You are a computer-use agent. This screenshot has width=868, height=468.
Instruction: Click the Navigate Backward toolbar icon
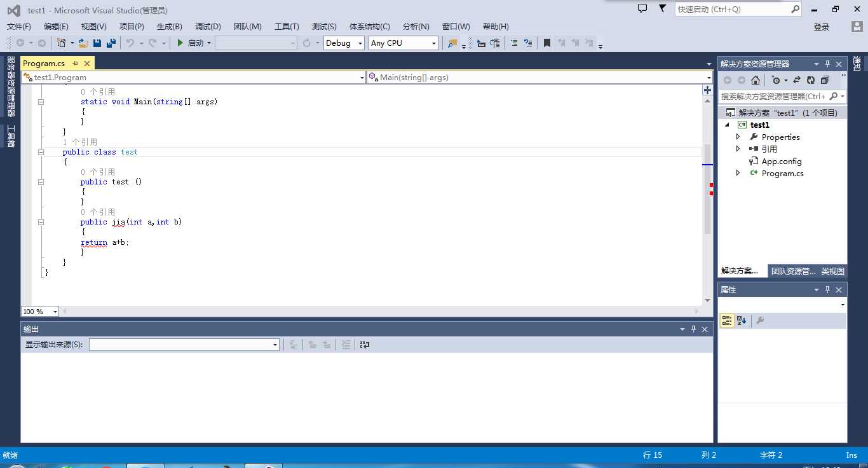(x=20, y=43)
